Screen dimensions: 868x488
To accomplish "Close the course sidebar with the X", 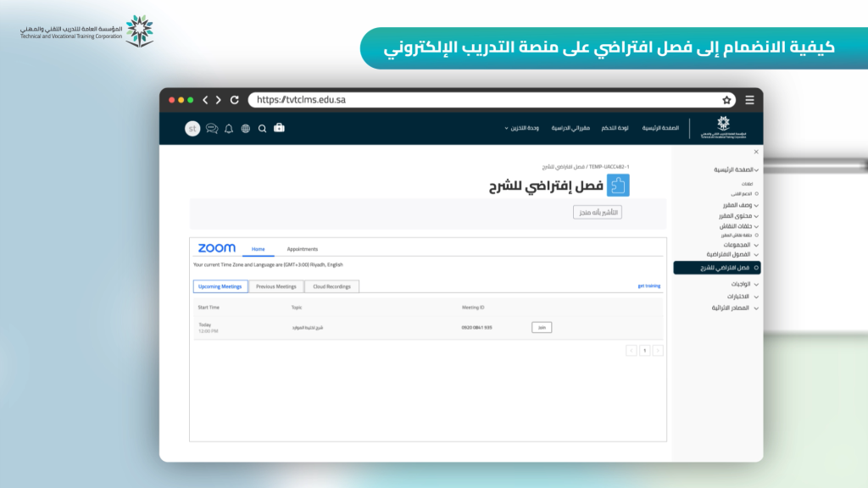I will click(756, 152).
